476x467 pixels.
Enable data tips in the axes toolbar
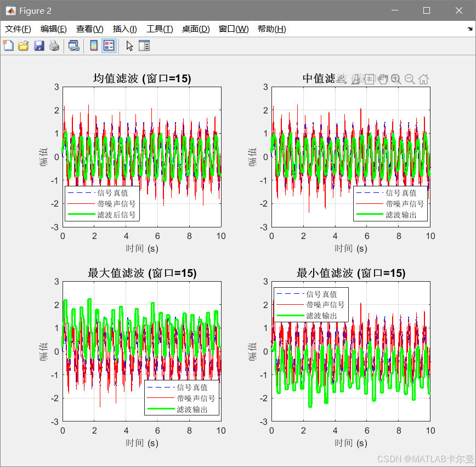coord(369,79)
